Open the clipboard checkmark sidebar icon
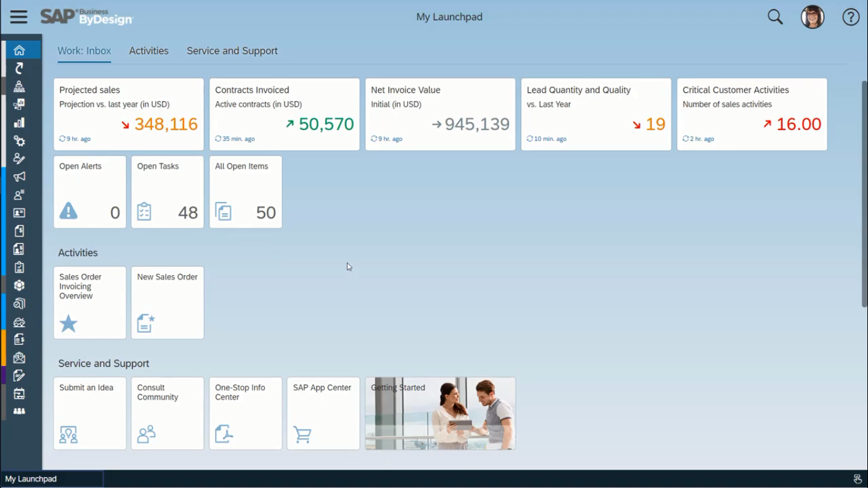The width and height of the screenshot is (868, 488). point(19,267)
